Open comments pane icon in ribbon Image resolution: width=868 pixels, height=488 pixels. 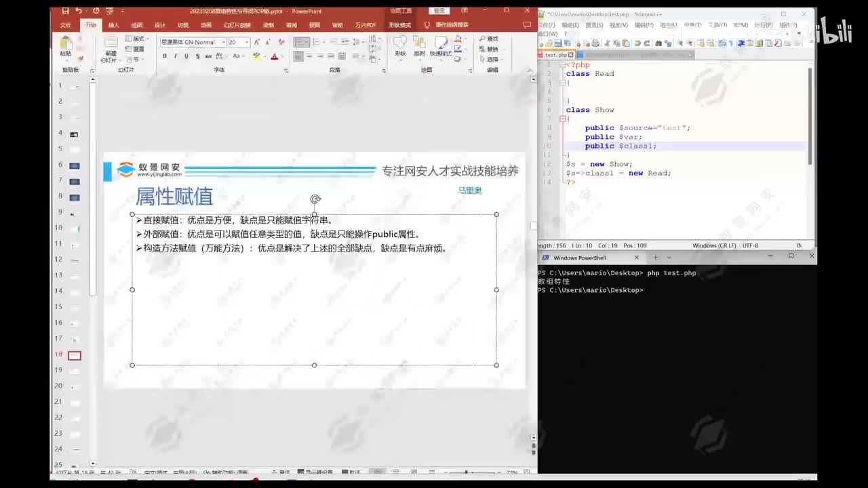coord(527,25)
